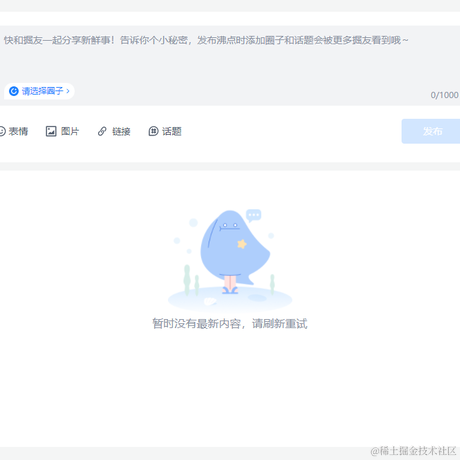Select the 表情 label
The width and height of the screenshot is (460, 460).
pos(18,131)
